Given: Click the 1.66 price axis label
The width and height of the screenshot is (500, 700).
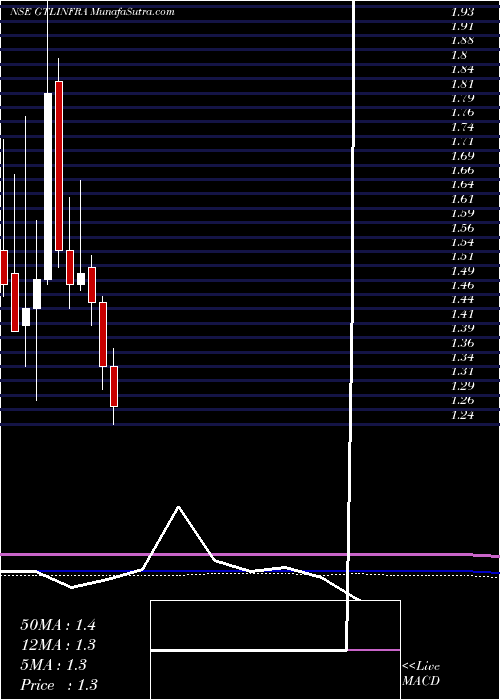Looking at the screenshot, I should [463, 171].
